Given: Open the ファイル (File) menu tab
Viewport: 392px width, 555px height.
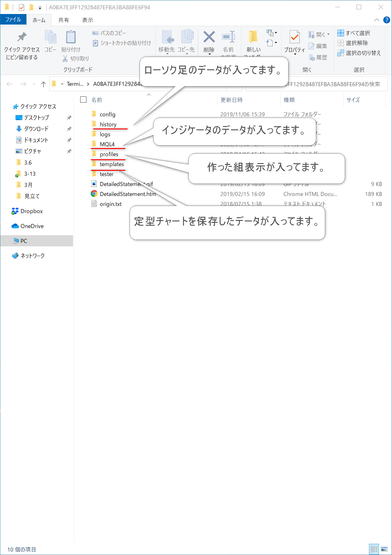Looking at the screenshot, I should click(13, 20).
